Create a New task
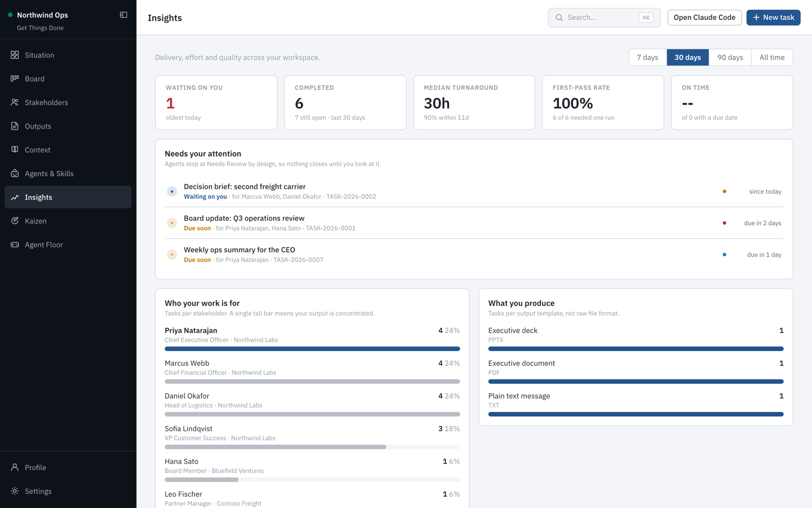Viewport: 812px width, 508px height. click(x=773, y=17)
